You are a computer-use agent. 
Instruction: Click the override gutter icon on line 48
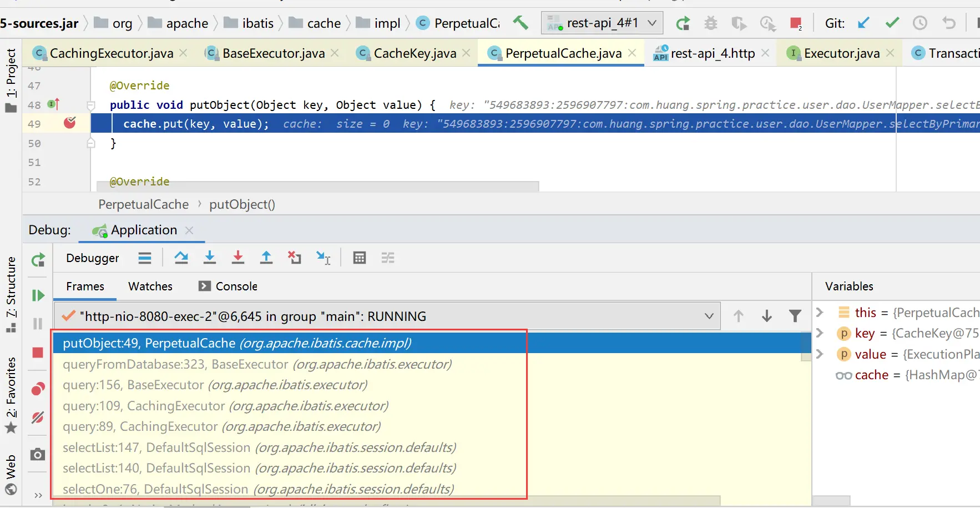tap(53, 104)
